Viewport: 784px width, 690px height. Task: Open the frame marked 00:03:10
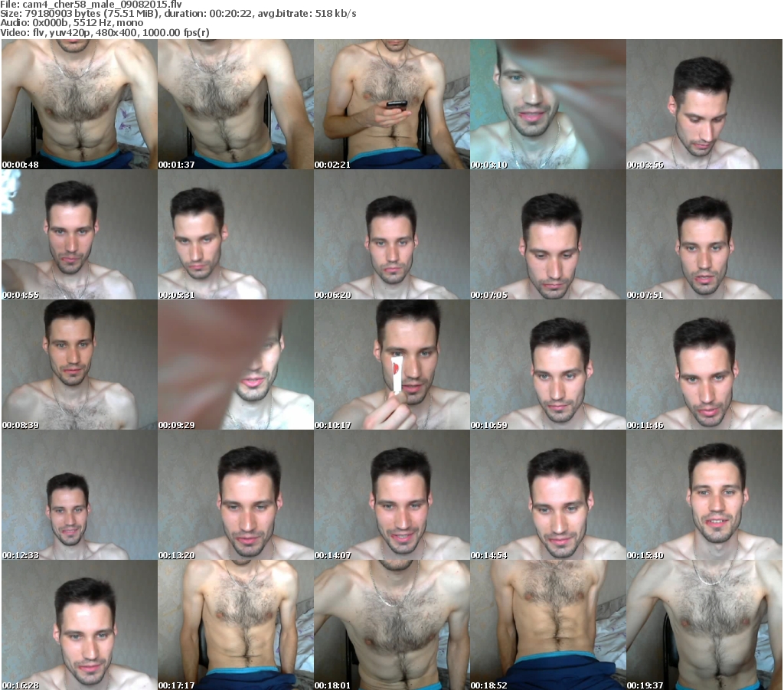(x=548, y=104)
